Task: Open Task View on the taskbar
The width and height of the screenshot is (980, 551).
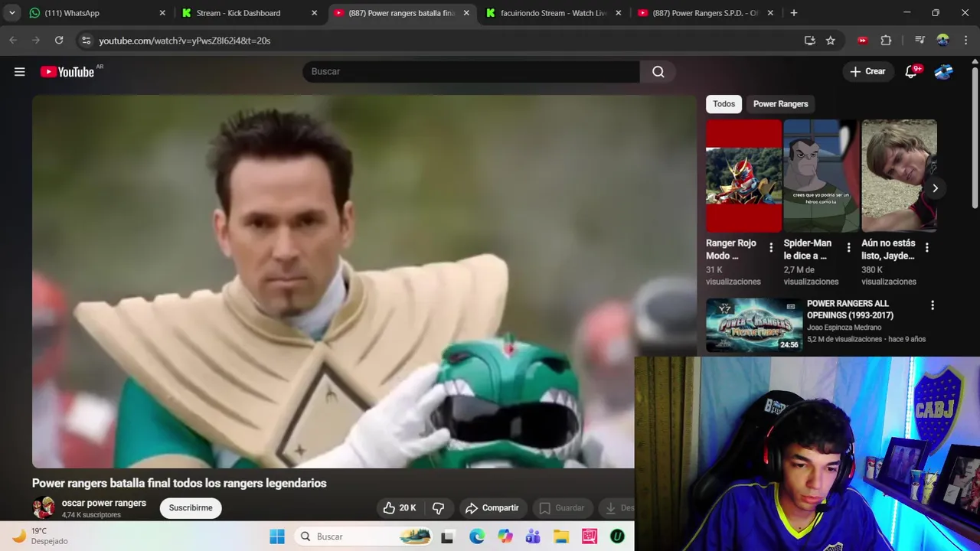Action: click(447, 536)
